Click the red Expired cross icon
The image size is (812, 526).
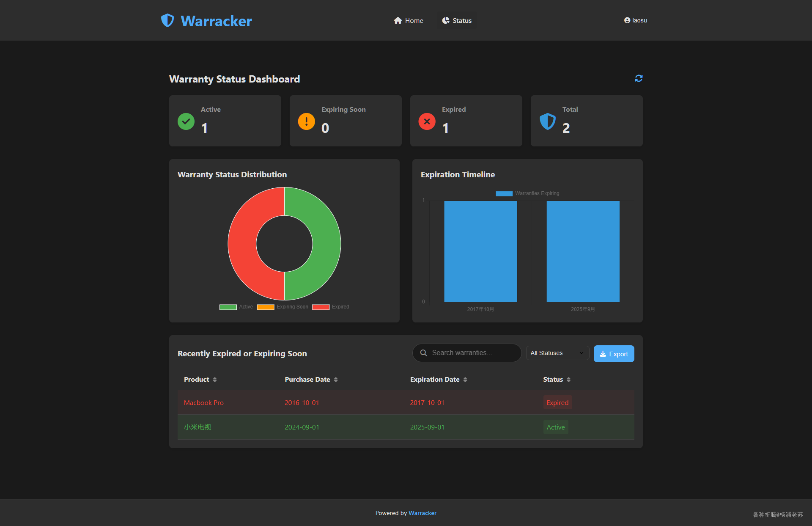point(427,121)
